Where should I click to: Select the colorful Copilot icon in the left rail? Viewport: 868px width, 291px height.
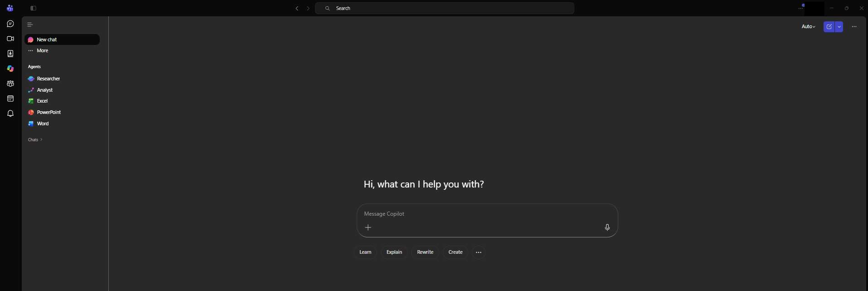[10, 69]
